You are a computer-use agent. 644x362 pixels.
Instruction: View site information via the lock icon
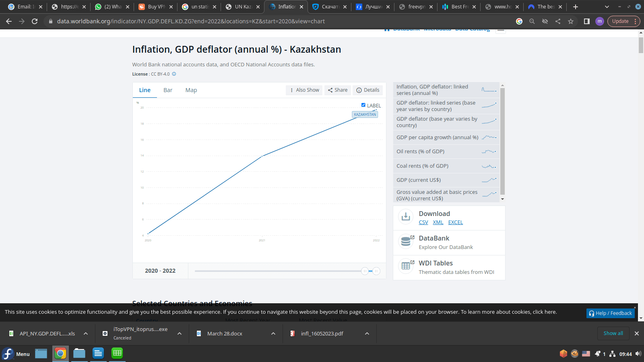tap(51, 21)
